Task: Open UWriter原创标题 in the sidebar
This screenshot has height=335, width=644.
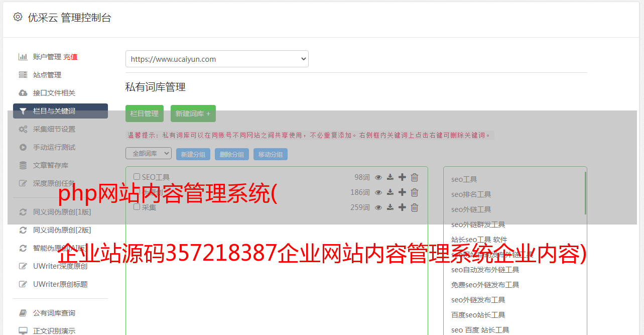Action: [60, 284]
